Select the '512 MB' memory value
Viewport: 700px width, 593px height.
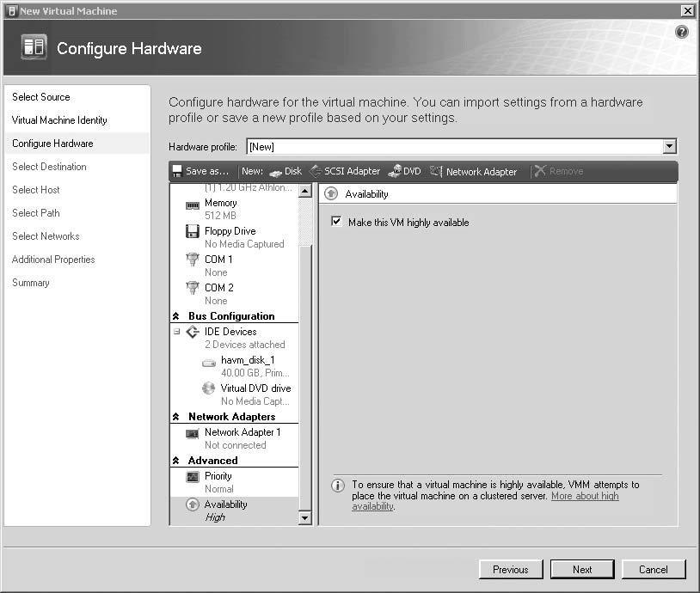[220, 216]
